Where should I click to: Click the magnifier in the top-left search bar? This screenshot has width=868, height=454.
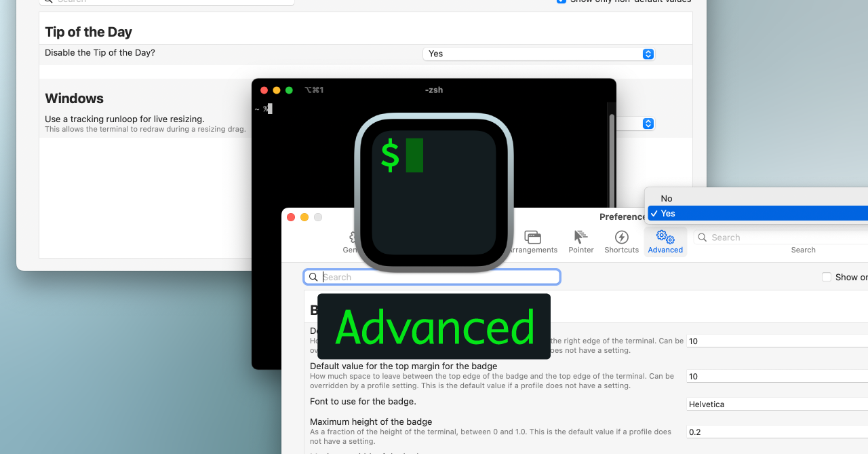tap(47, 1)
